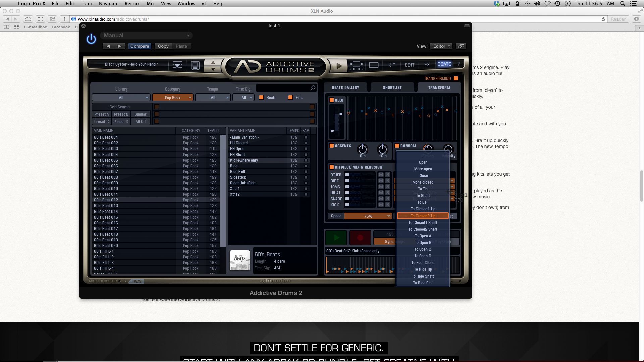Toggle the Beats filter checkbox
The image size is (644, 362).
click(x=261, y=97)
